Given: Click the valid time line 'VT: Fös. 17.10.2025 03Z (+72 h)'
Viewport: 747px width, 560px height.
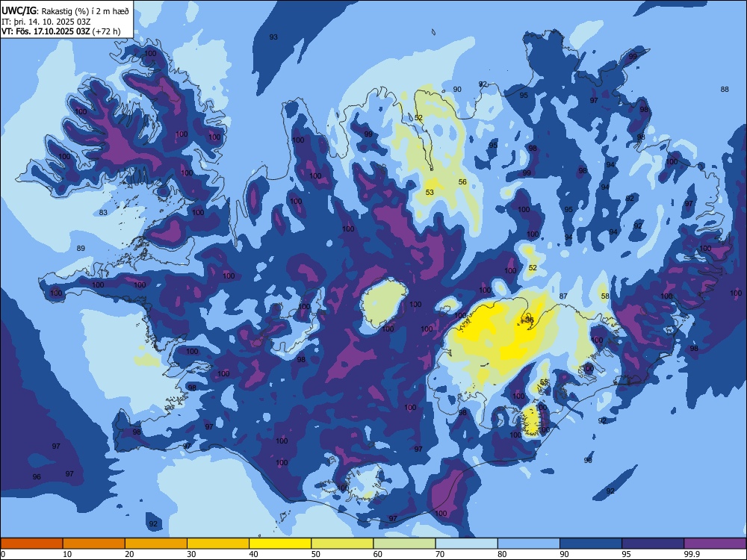Looking at the screenshot, I should [x=61, y=31].
